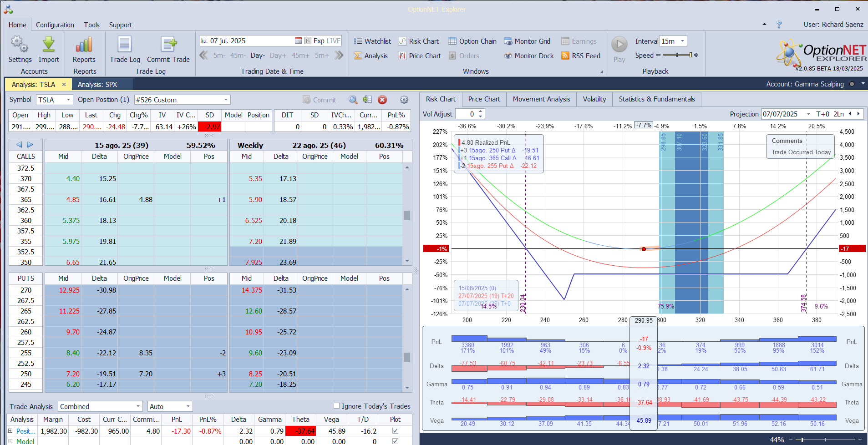The image size is (868, 445).
Task: Jump forward with the double right arrow
Action: [x=339, y=55]
